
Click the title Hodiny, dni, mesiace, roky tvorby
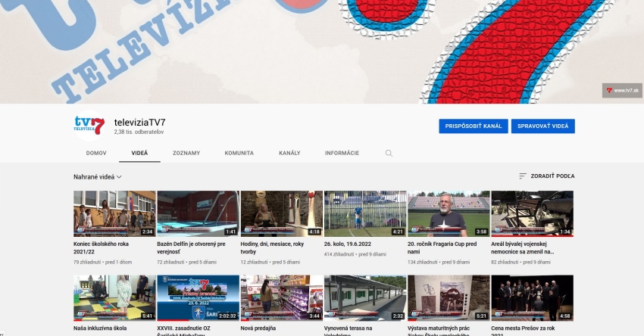point(272,247)
